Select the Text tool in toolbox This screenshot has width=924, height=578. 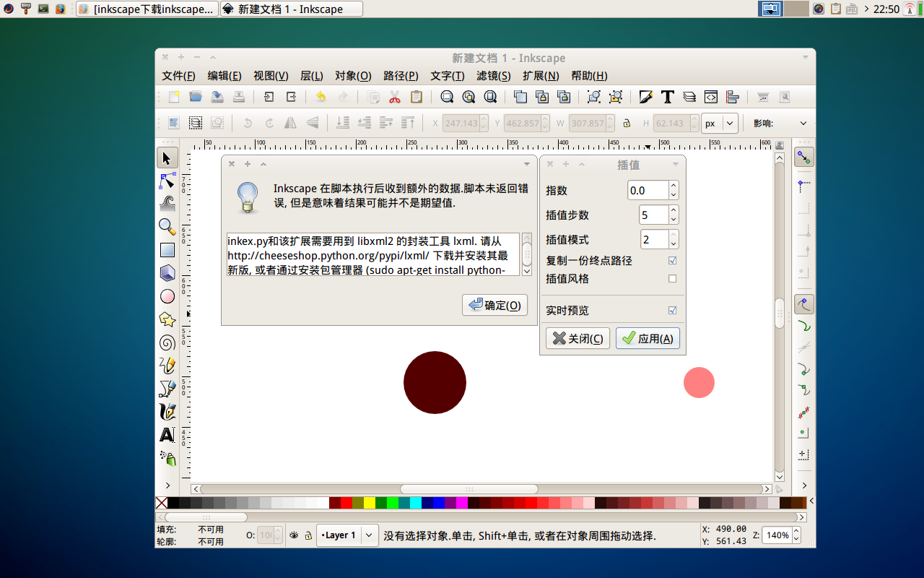click(167, 436)
